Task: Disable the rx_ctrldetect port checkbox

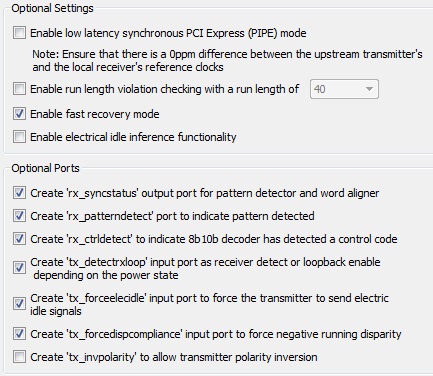Action: tap(19, 239)
